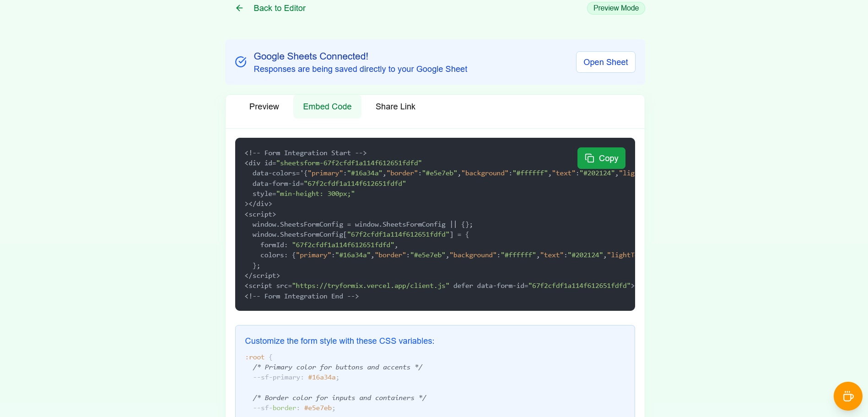Click the window.SheetsFormConfig assignment first line
Image resolution: width=868 pixels, height=417 pixels.
click(x=362, y=224)
